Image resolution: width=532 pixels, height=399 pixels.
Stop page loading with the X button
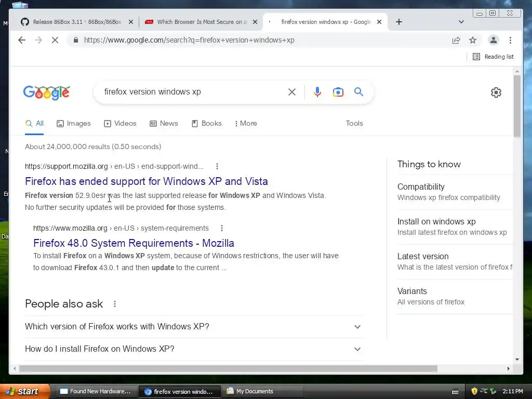(x=55, y=40)
